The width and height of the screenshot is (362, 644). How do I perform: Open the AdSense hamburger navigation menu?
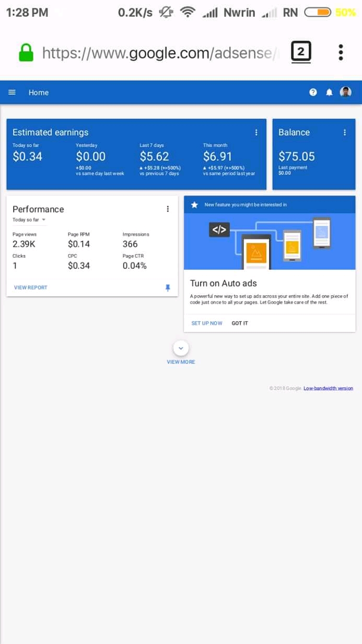(12, 93)
